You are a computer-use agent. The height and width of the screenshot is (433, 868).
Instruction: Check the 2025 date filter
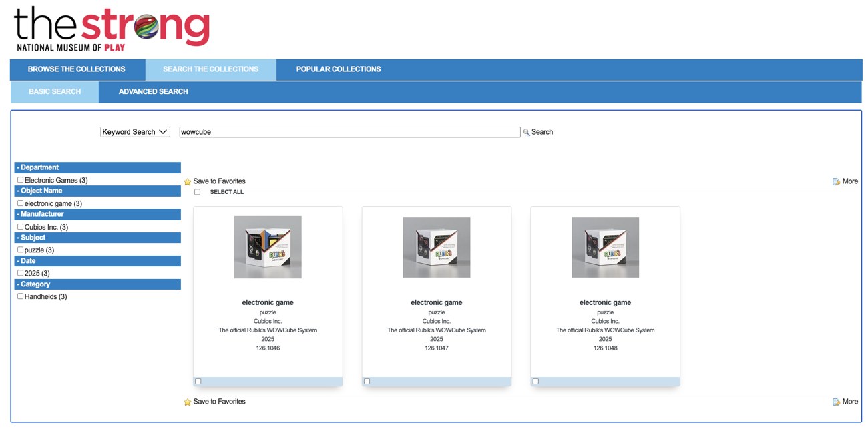pyautogui.click(x=20, y=273)
